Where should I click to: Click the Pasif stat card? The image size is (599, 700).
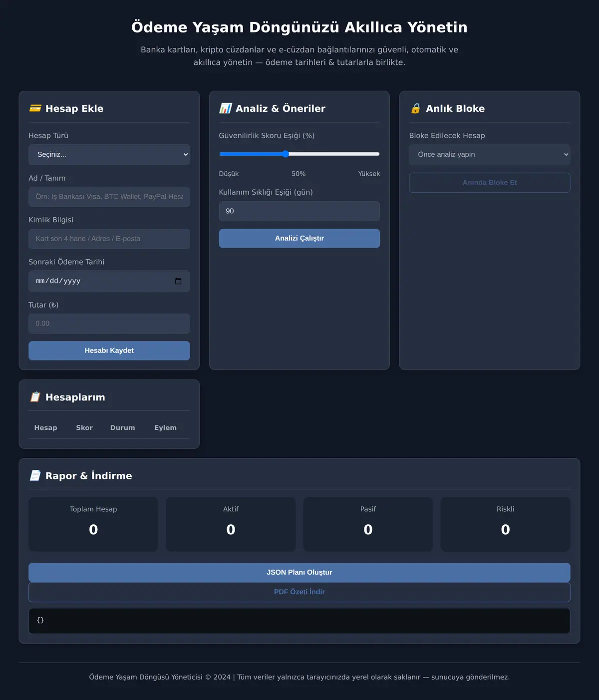[368, 524]
